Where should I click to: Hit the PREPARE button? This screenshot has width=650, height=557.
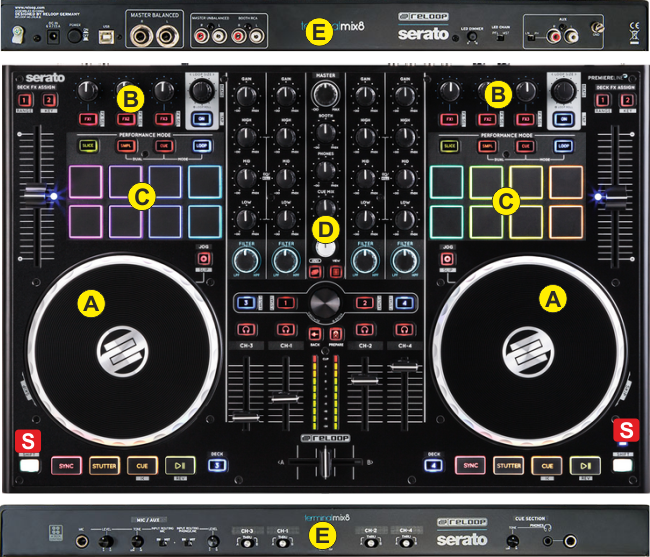pos(336,334)
